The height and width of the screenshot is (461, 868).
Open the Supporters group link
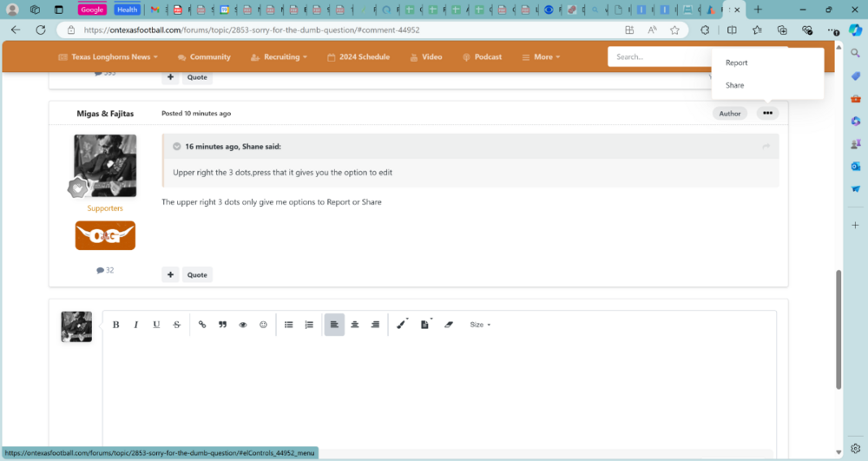point(105,208)
